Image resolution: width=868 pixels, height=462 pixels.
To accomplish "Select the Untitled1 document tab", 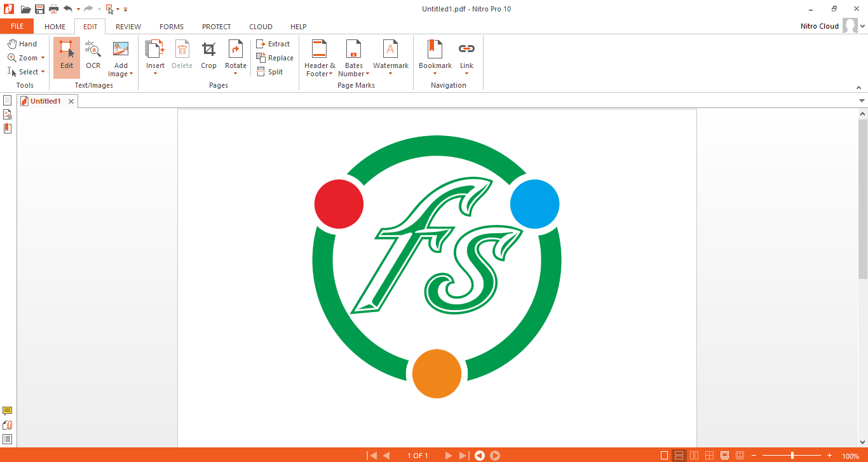I will [x=45, y=101].
